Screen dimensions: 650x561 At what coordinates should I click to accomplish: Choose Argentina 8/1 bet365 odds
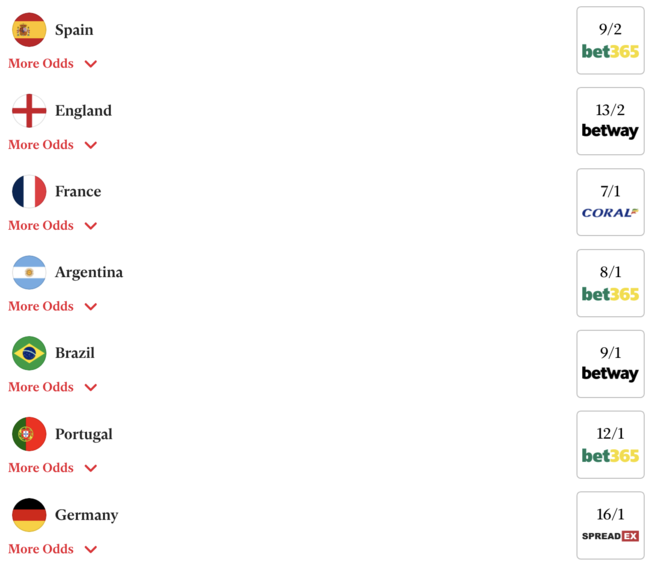[610, 283]
